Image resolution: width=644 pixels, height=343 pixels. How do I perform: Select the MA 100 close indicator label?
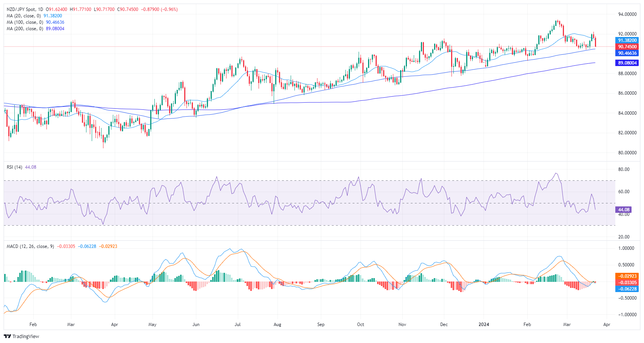[25, 22]
